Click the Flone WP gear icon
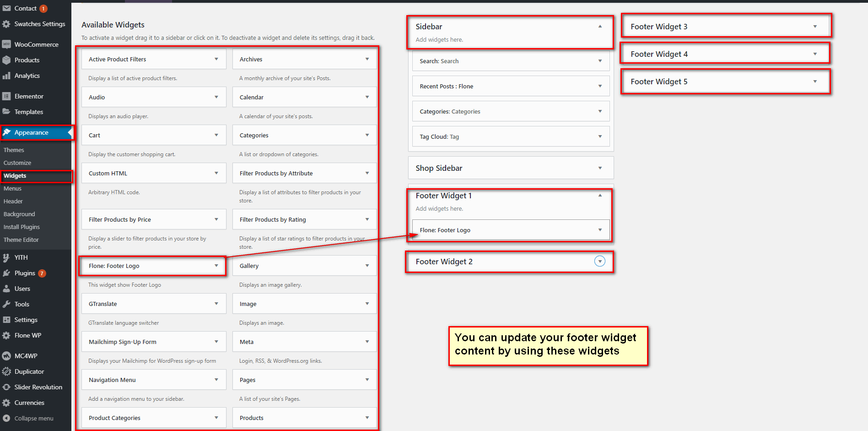The width and height of the screenshot is (868, 431). pos(6,335)
